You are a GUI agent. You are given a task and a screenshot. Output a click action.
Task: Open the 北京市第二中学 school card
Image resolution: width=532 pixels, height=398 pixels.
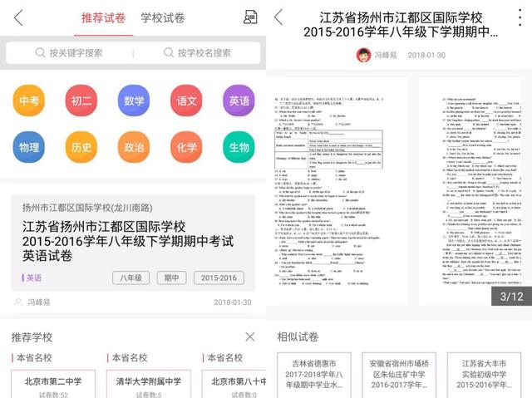(x=53, y=384)
